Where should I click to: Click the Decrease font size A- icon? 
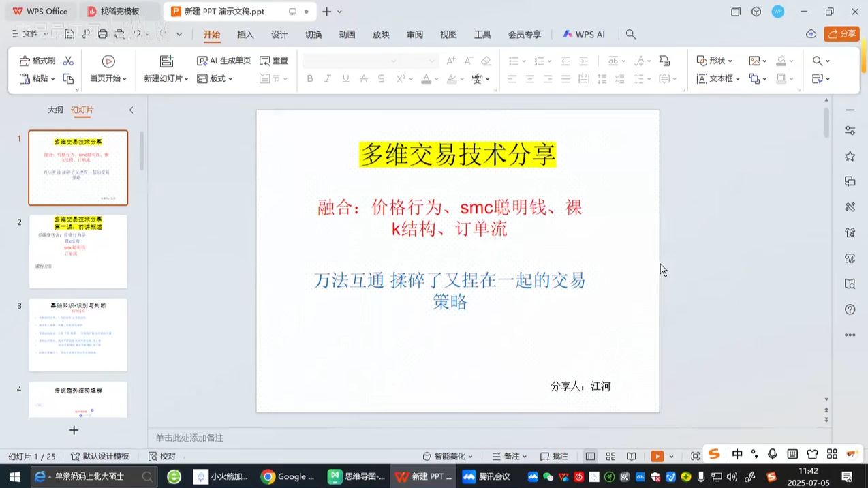point(468,61)
